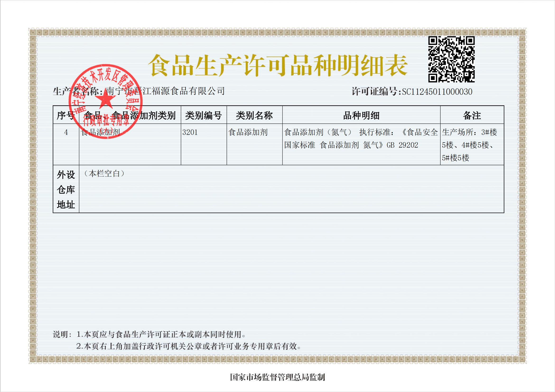Click the 序号 column header
Viewport: 555px width, 392px height.
[66, 115]
